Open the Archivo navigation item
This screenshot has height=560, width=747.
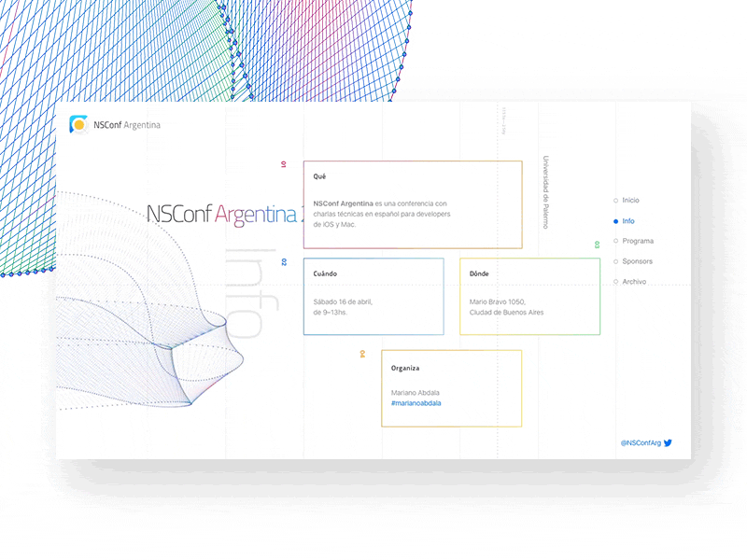634,282
